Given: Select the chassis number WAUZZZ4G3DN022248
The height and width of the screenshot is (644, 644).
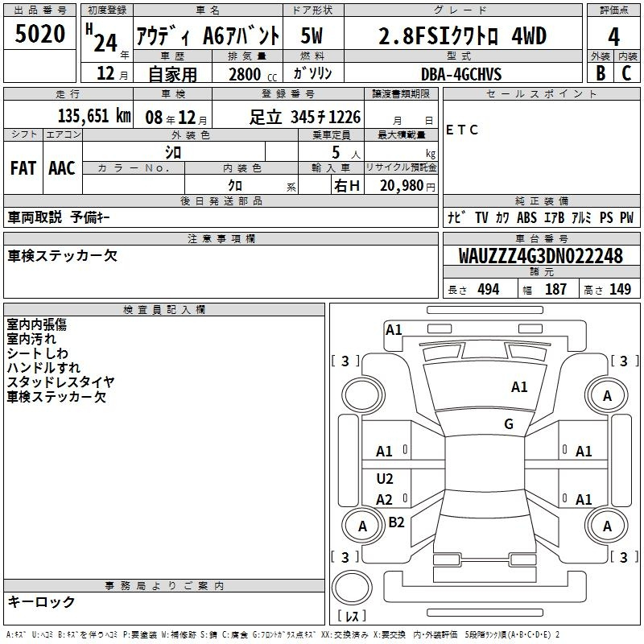Looking at the screenshot, I should click(540, 257).
